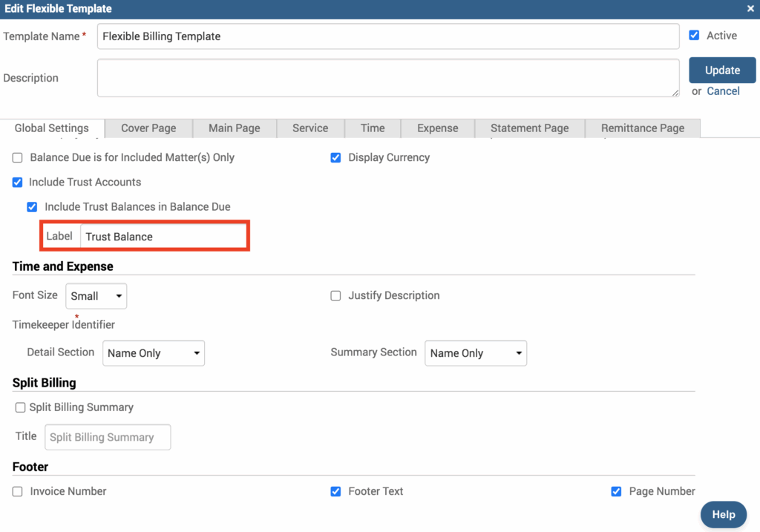
Task: Open the Summary Section dropdown
Action: (475, 353)
